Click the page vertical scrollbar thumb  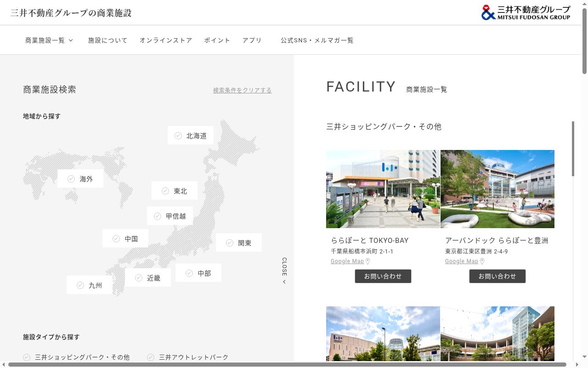(584, 40)
